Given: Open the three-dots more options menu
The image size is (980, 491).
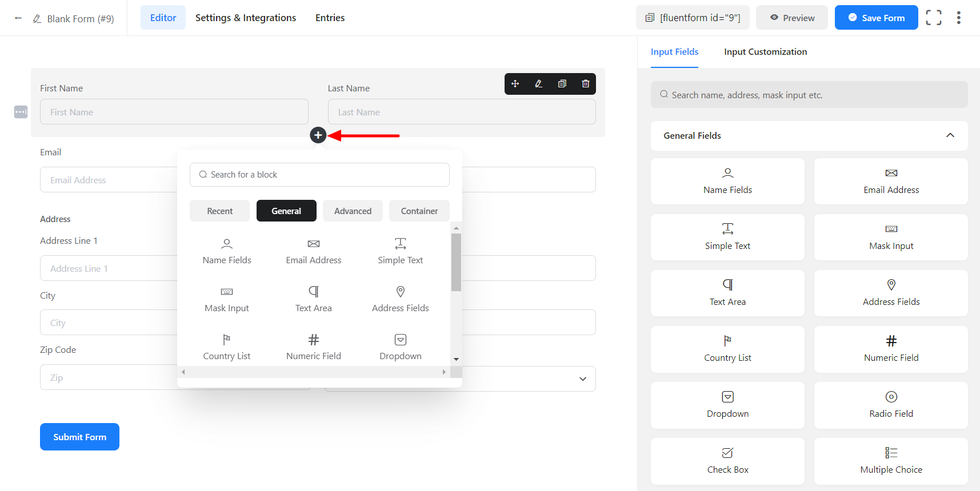Looking at the screenshot, I should coord(958,18).
